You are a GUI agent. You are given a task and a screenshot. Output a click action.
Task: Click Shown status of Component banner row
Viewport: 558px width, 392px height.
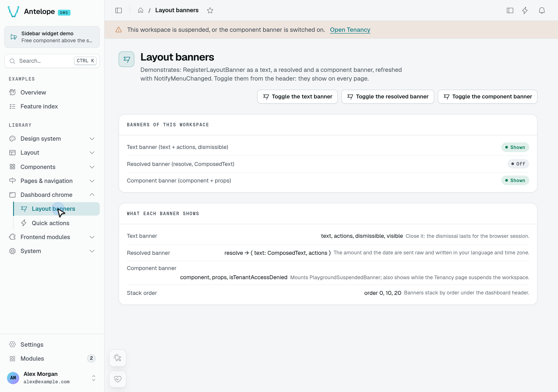515,181
